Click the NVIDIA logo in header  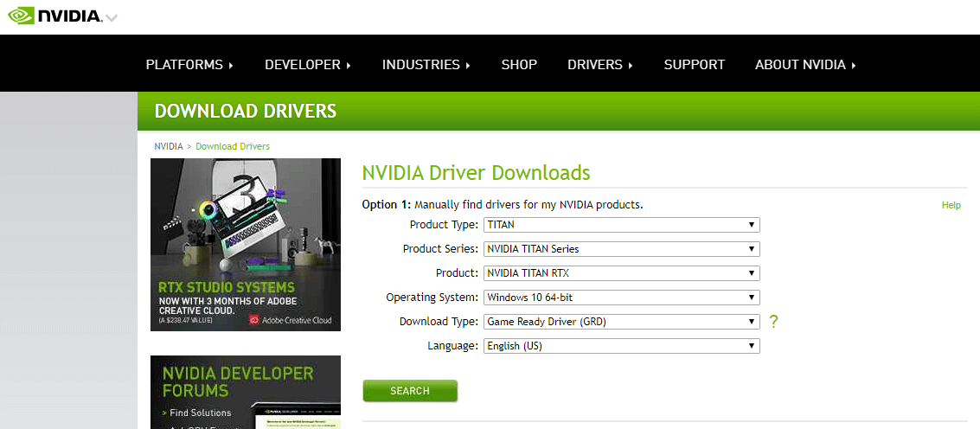click(x=54, y=16)
